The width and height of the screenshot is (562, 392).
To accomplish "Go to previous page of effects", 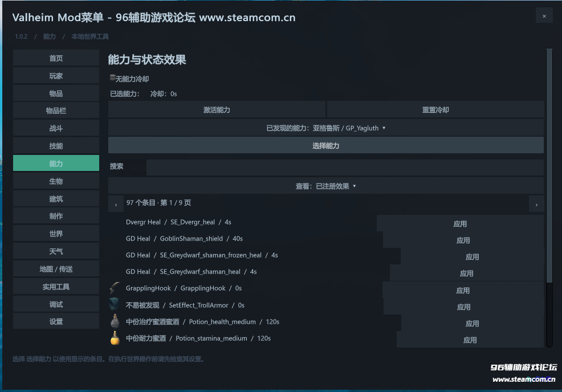I will point(116,204).
